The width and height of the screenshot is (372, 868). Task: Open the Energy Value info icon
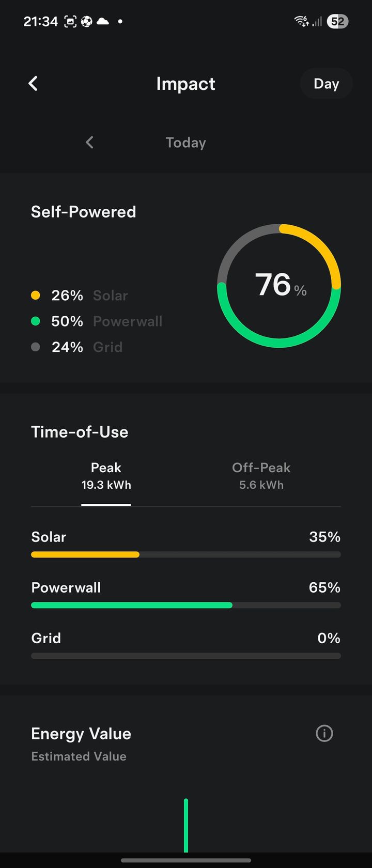tap(324, 733)
